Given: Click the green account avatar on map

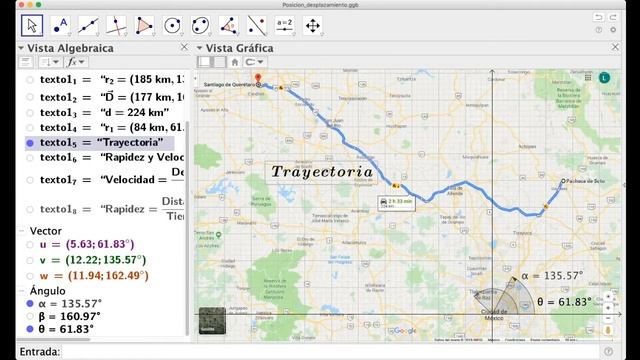Looking at the screenshot, I should [x=604, y=78].
